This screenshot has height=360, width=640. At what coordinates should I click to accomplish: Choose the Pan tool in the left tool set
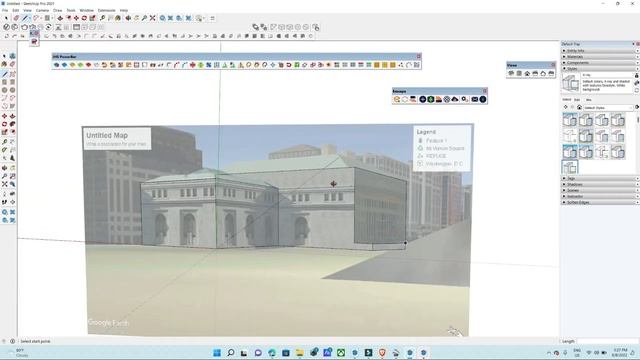coord(13,168)
